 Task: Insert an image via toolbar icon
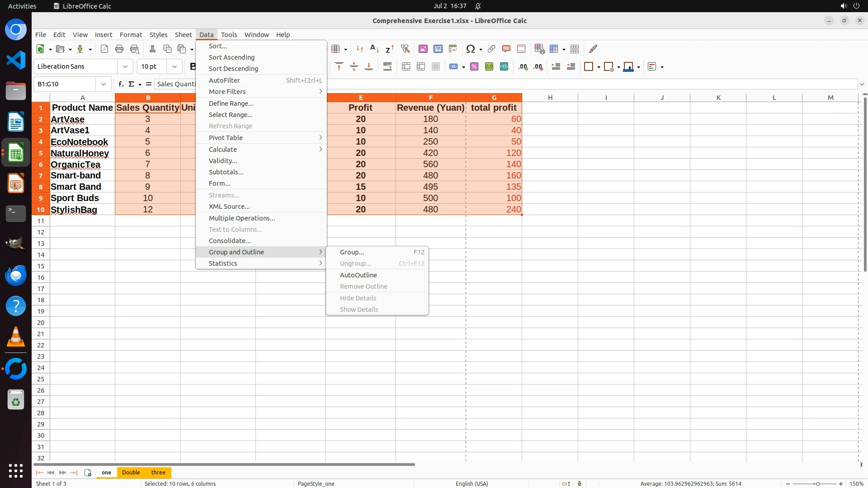pyautogui.click(x=423, y=49)
